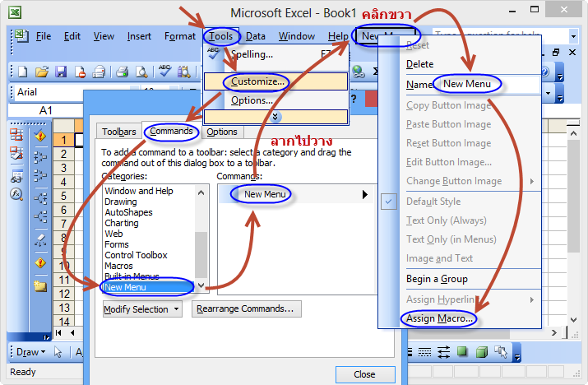Close the Customize dialog via Close button
This screenshot has width=588, height=385.
pos(364,374)
